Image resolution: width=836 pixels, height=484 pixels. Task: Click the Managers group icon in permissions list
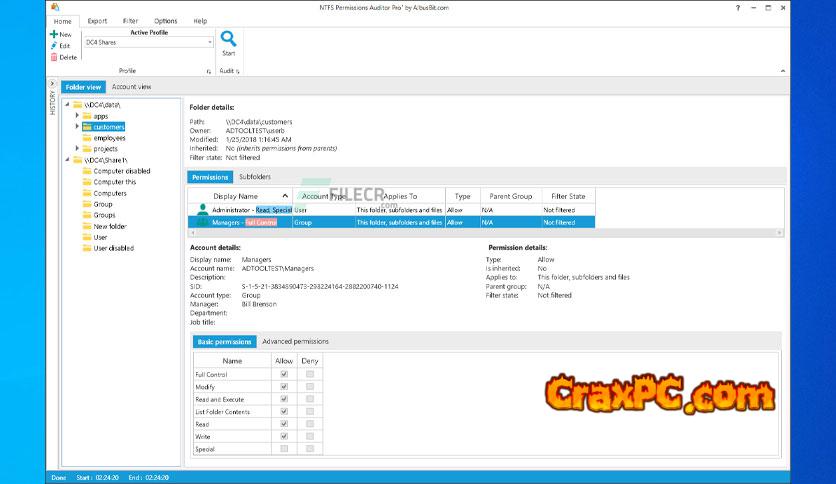coord(203,222)
